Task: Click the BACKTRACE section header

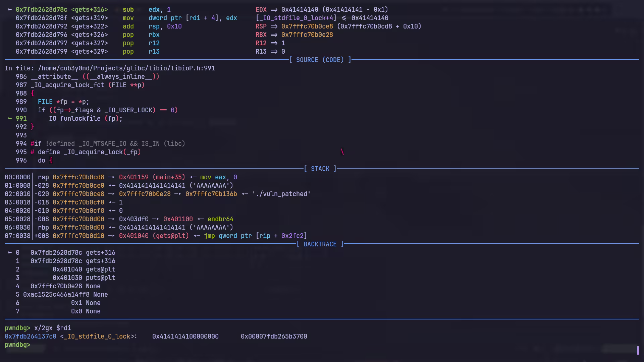Action: click(x=320, y=244)
